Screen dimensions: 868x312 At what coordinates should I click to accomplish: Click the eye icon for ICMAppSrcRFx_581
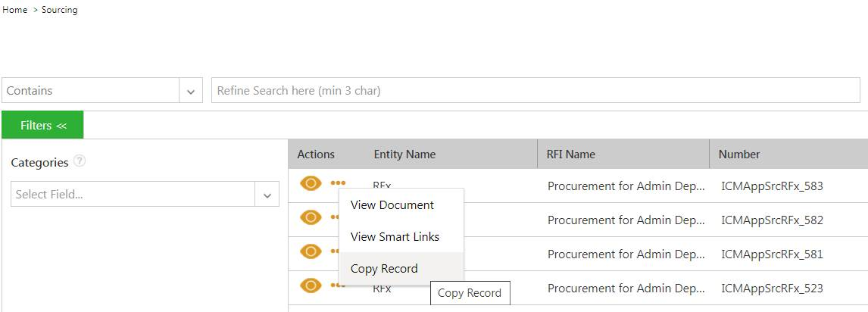pyautogui.click(x=311, y=251)
